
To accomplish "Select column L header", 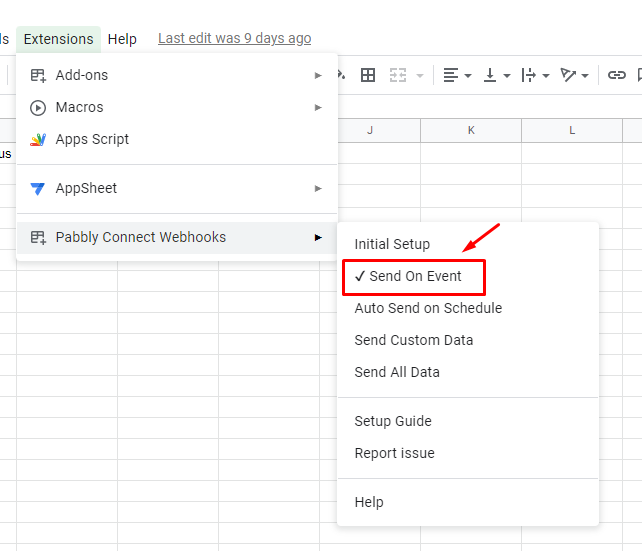I will pos(572,131).
